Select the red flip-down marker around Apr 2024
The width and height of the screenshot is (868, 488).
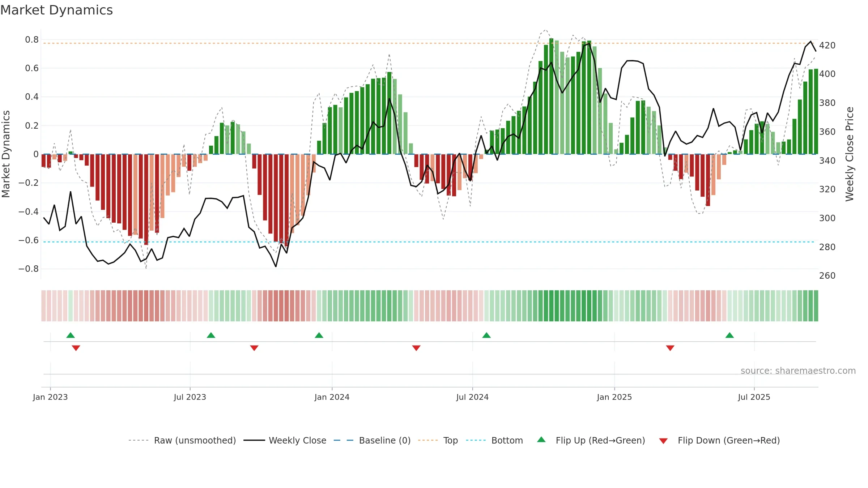click(x=416, y=348)
